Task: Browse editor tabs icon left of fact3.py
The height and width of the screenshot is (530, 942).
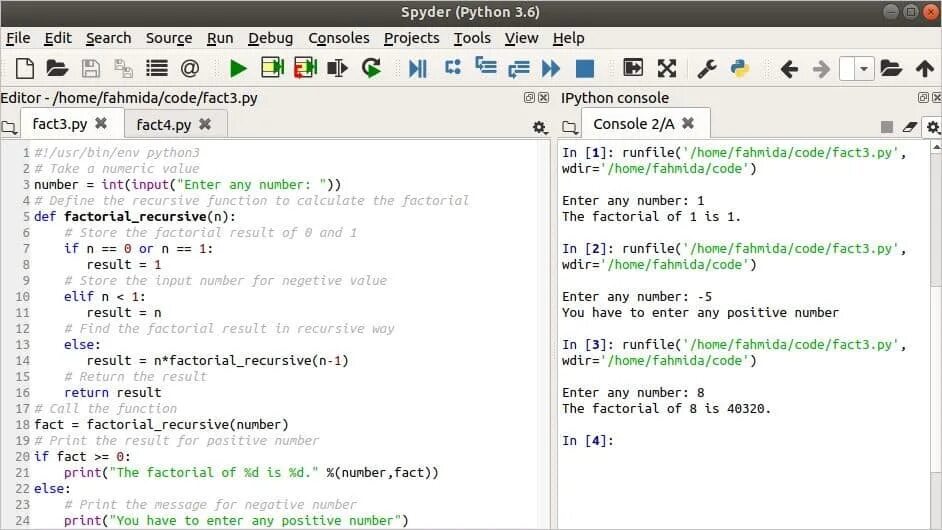Action: (x=9, y=127)
